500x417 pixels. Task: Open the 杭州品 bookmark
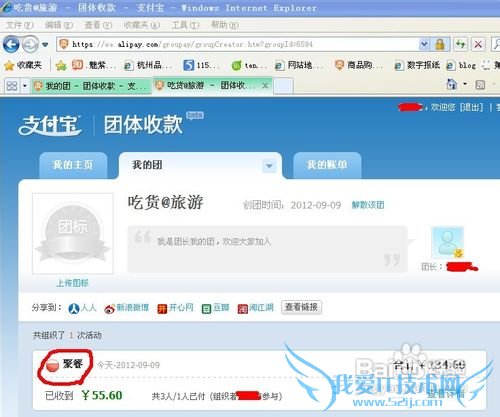point(148,65)
